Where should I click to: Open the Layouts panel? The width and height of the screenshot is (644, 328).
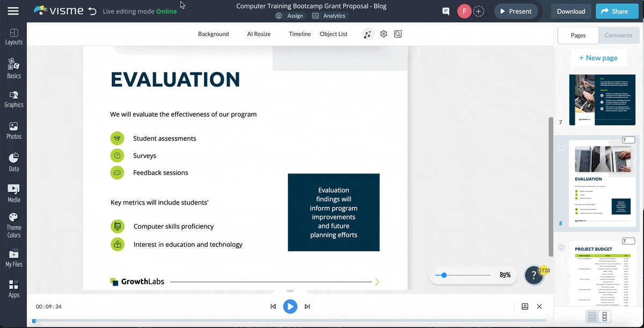point(13,37)
